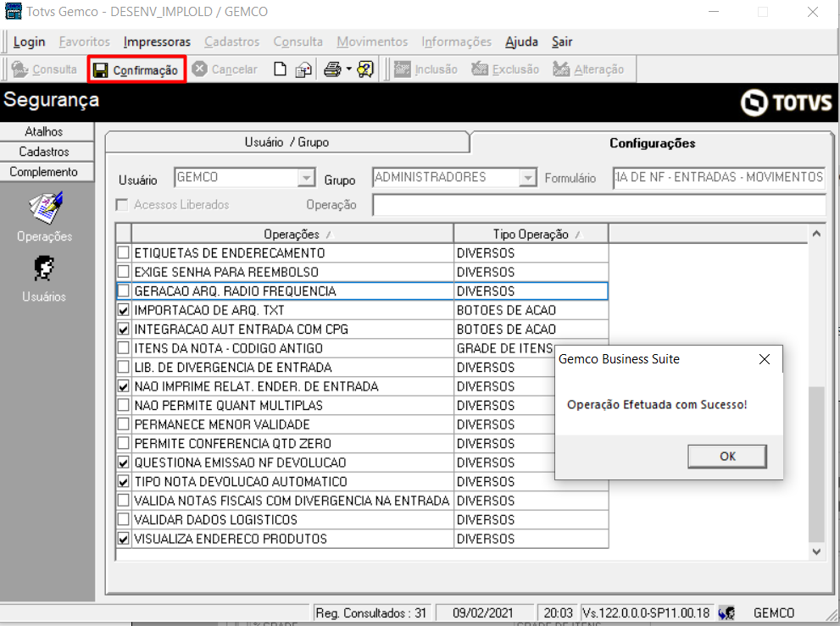Select PERMANECE MENOR VALIDADE row text
Image resolution: width=840 pixels, height=626 pixels.
[x=222, y=424]
